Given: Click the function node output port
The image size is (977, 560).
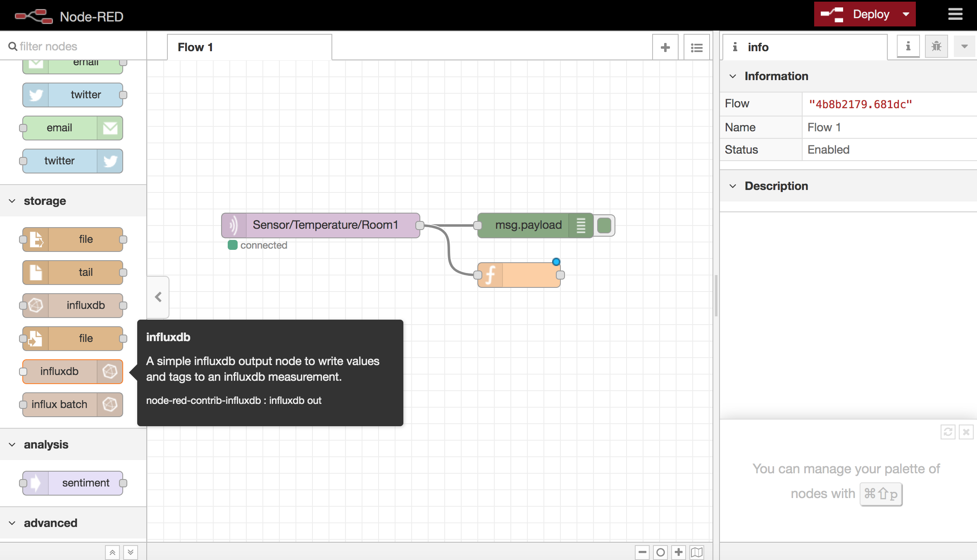Looking at the screenshot, I should point(560,275).
